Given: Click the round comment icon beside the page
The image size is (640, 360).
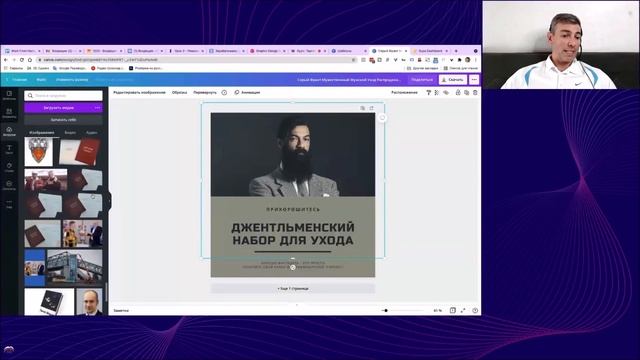Looking at the screenshot, I should point(382,118).
